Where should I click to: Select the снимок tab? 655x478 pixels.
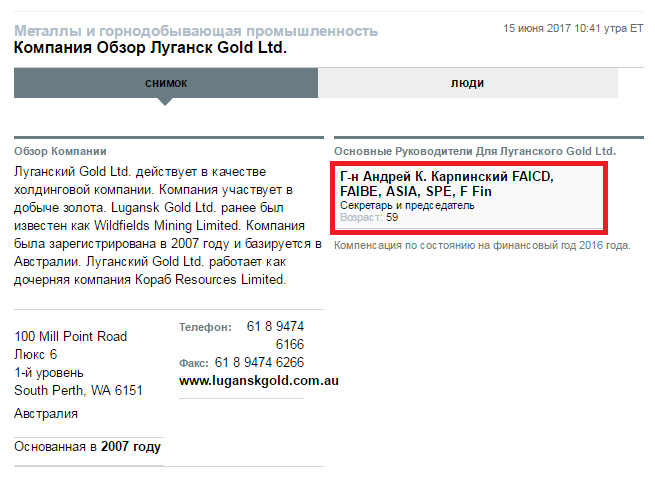166,83
